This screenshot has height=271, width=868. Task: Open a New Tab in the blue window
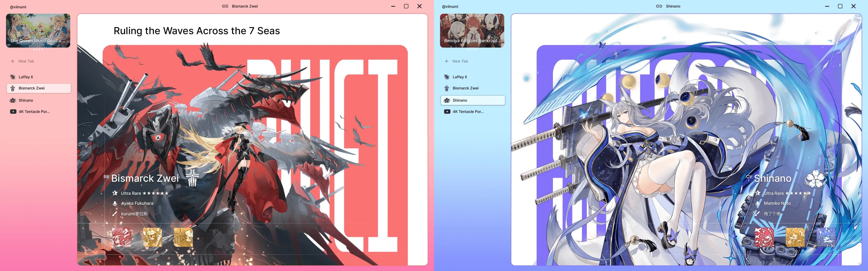coord(456,61)
